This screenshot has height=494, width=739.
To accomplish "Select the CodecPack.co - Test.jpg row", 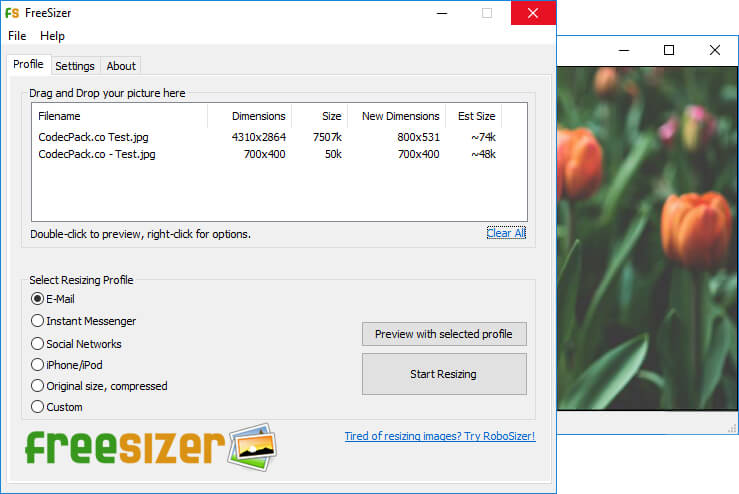I will click(x=97, y=154).
